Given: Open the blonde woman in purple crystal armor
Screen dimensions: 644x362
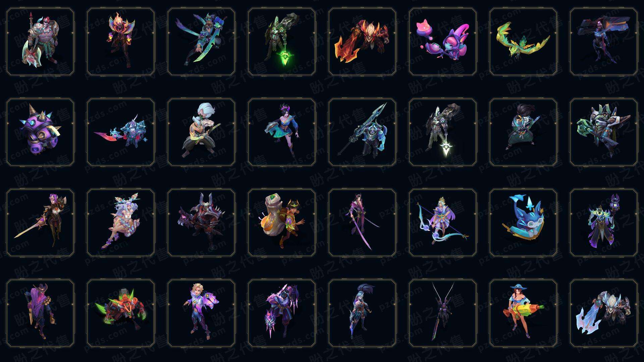Looking at the screenshot, I should point(201,313).
